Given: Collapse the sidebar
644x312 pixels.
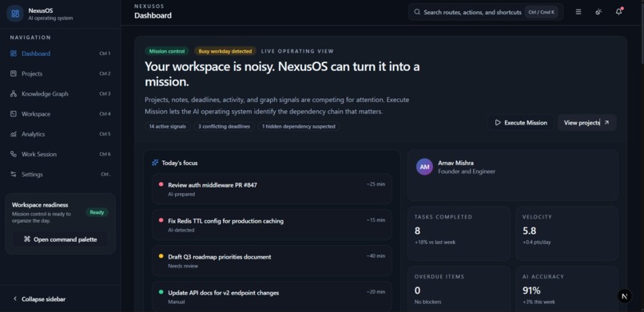Looking at the screenshot, I should point(39,299).
